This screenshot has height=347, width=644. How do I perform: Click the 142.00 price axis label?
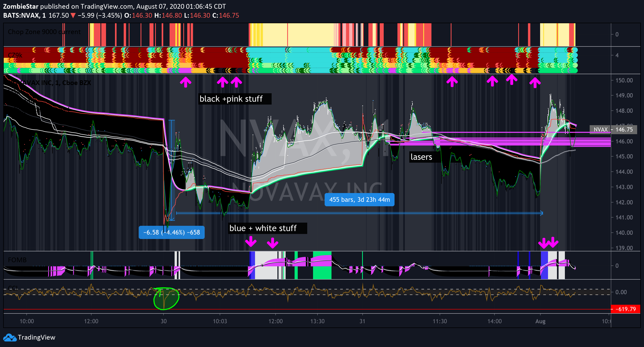(x=624, y=202)
